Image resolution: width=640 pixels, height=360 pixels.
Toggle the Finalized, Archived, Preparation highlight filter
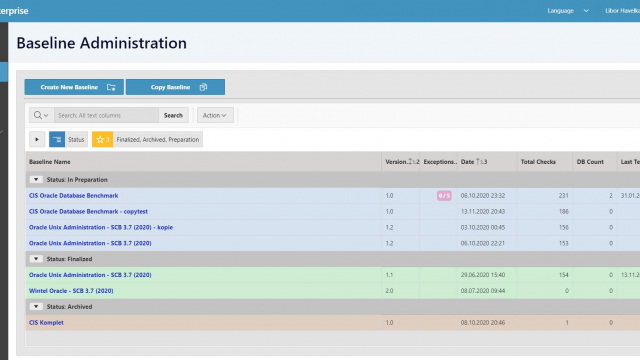coord(158,140)
